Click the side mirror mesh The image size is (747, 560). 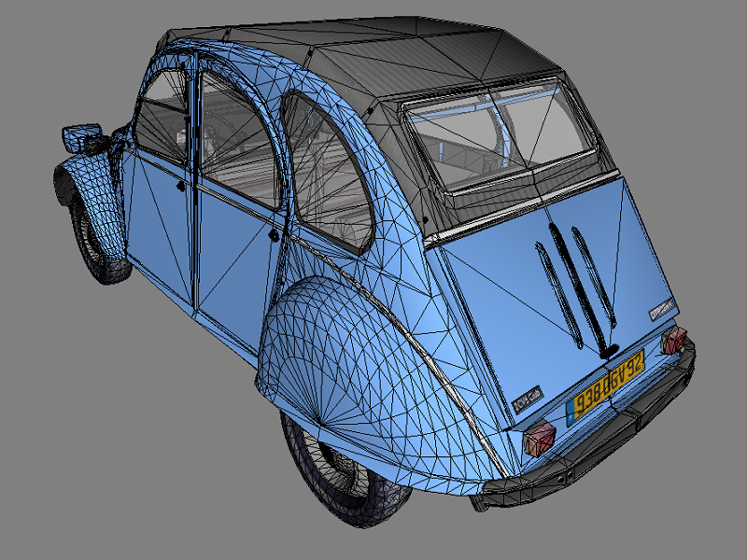point(79,138)
